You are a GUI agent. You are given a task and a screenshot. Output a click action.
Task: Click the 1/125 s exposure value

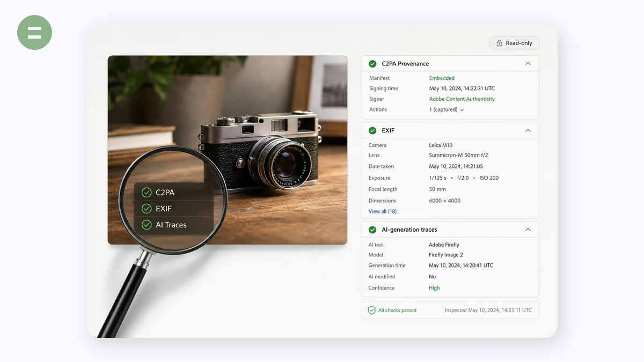click(x=437, y=178)
